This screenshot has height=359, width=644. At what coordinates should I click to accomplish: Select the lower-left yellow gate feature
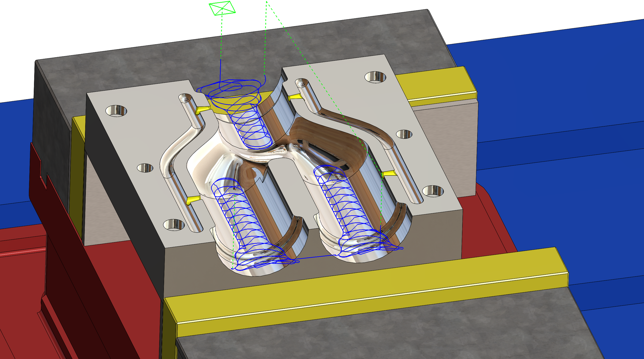(x=193, y=199)
